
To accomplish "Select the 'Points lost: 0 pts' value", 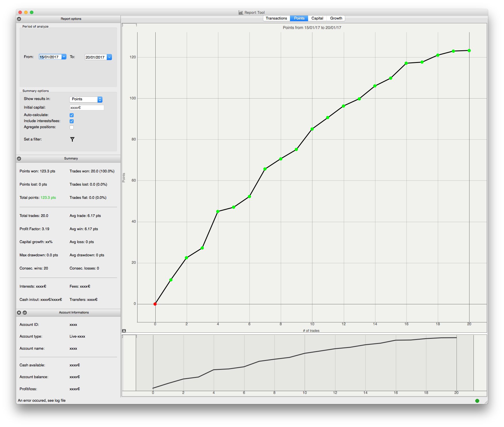I will (x=33, y=184).
